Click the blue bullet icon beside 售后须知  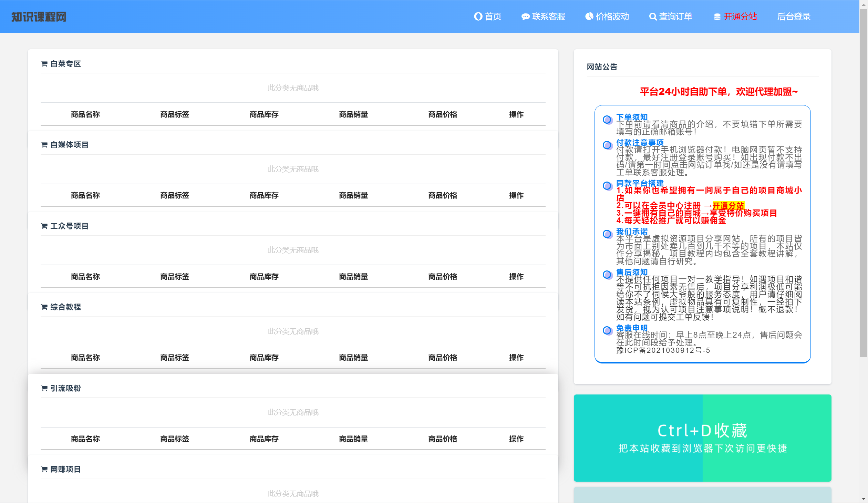(607, 275)
